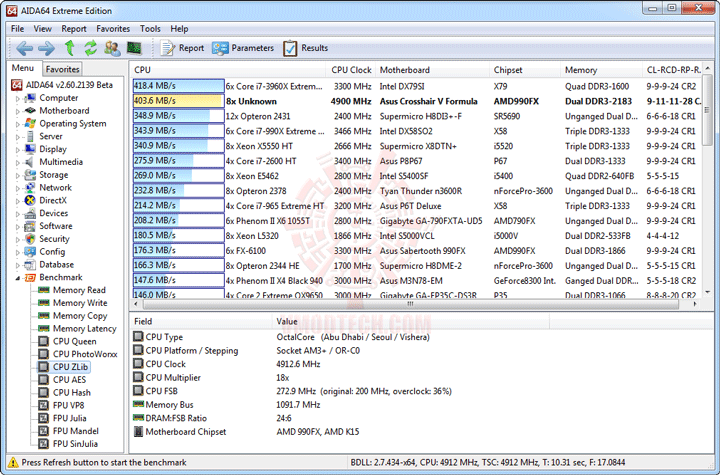Open the File menu

point(17,28)
